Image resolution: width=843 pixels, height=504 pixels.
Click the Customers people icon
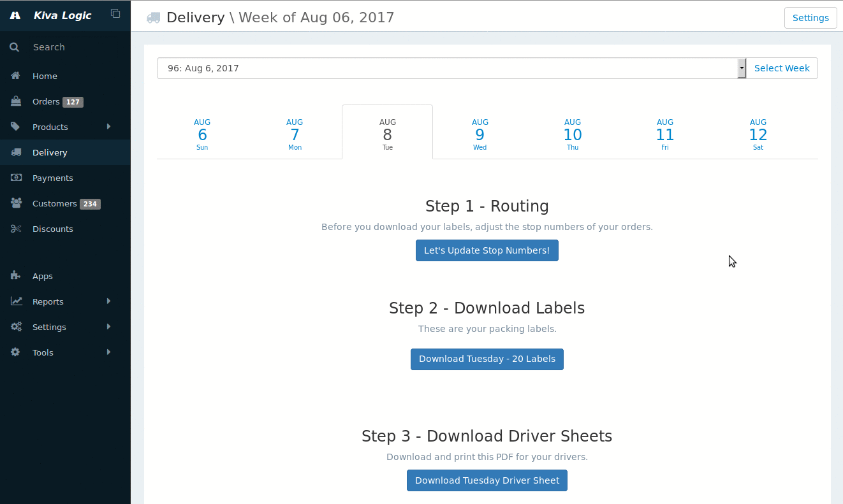tap(17, 203)
